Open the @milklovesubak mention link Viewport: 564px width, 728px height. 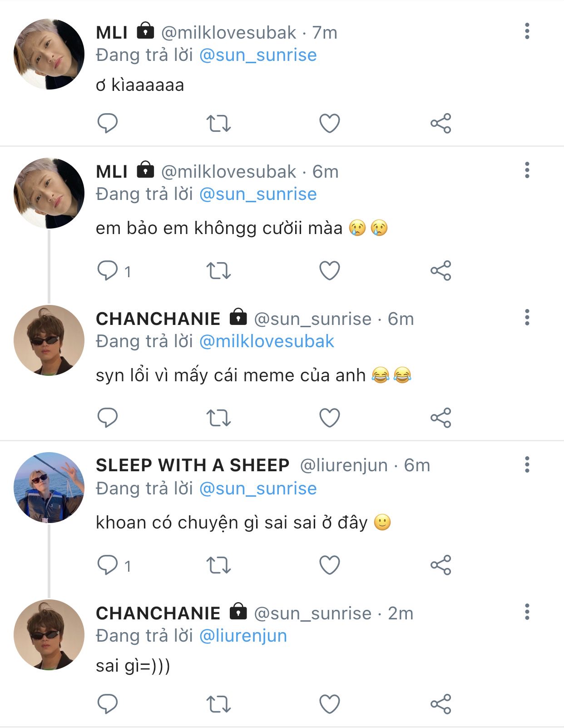pos(267,341)
